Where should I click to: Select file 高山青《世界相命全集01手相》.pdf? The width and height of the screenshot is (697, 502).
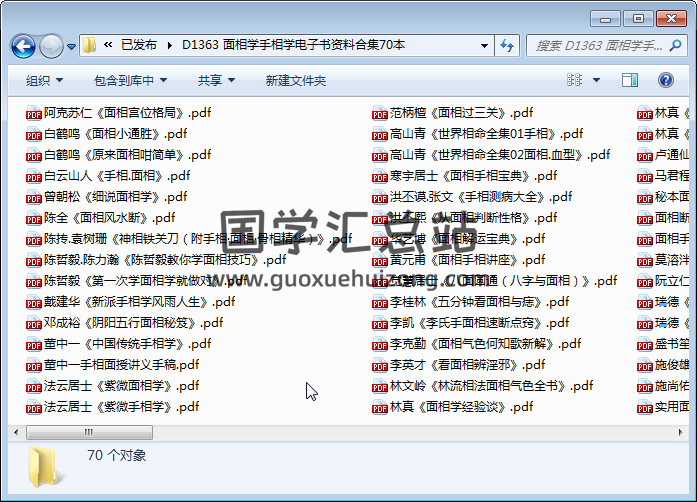coord(478,134)
